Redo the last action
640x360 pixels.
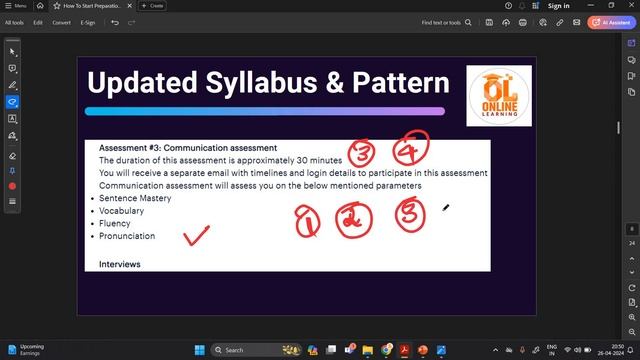(131, 22)
